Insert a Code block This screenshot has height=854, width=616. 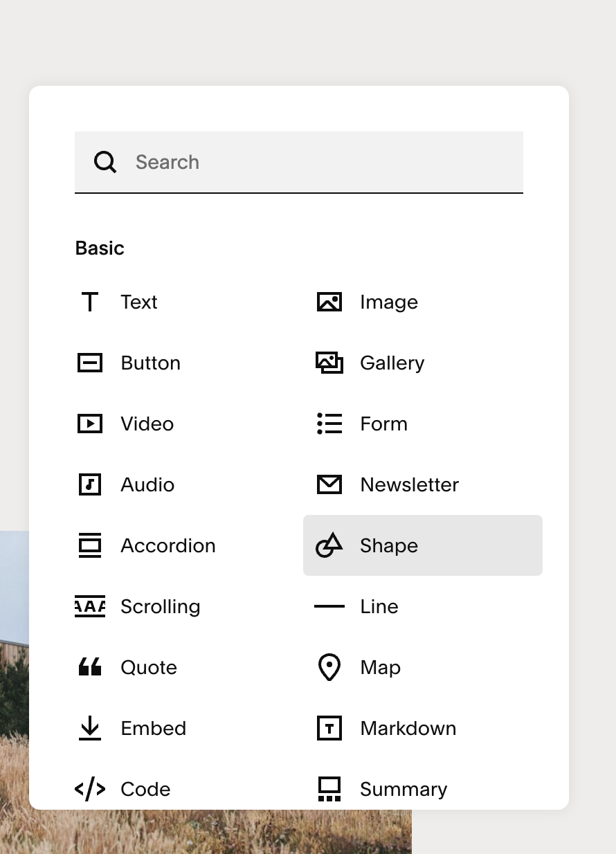[x=90, y=789]
